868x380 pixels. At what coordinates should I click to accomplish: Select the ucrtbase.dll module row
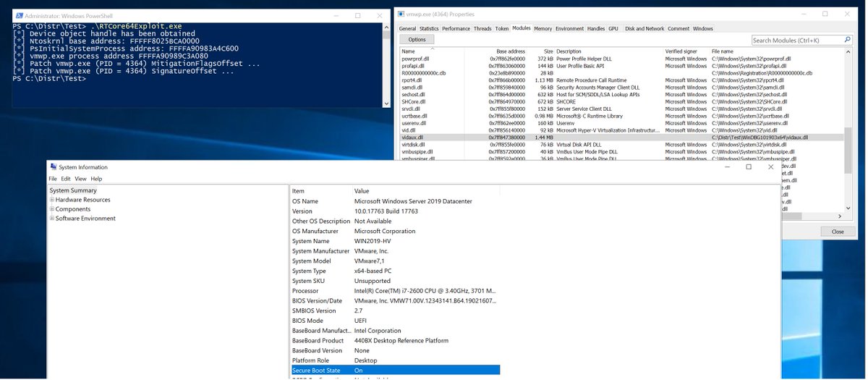click(621, 116)
